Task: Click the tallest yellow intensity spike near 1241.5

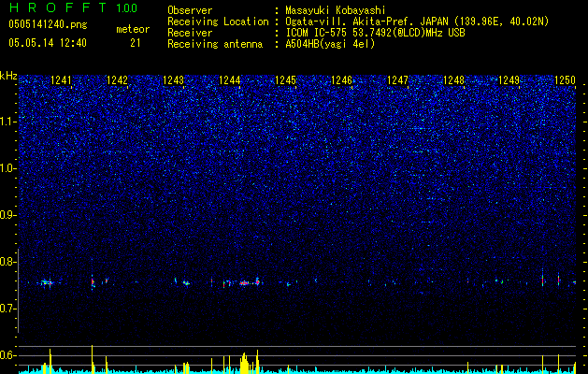Action: 92,359
